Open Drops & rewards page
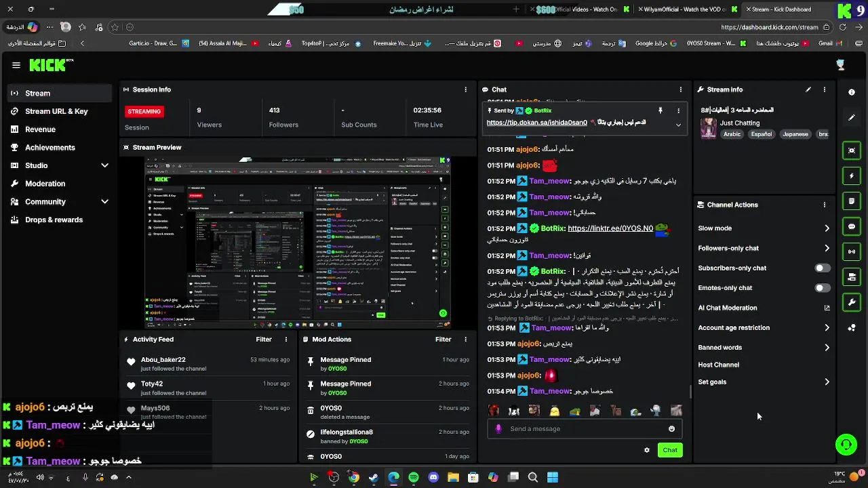 (60, 220)
